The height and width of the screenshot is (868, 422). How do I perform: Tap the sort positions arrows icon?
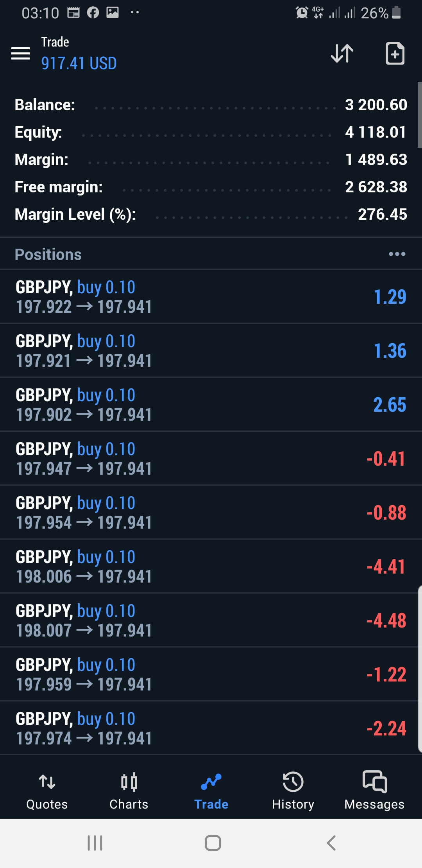coord(342,54)
